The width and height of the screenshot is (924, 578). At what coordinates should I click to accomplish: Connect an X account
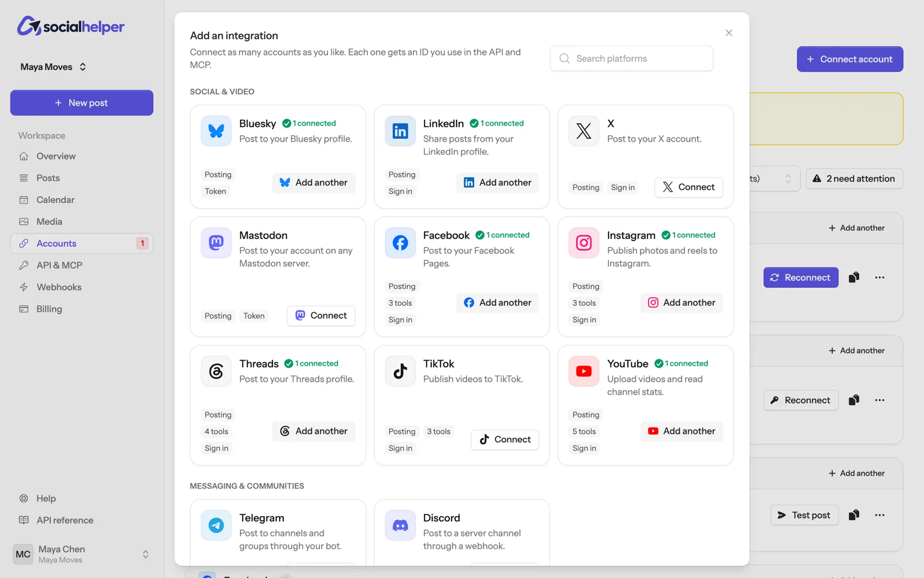(x=688, y=187)
